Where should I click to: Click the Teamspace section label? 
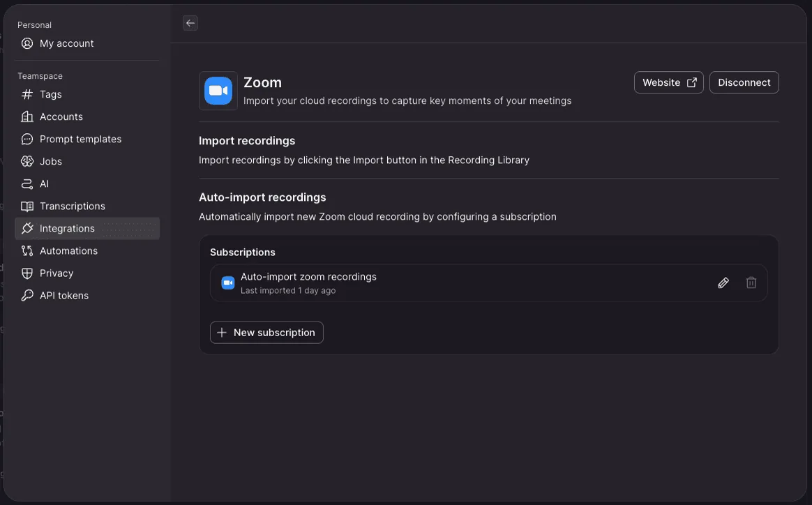click(40, 75)
